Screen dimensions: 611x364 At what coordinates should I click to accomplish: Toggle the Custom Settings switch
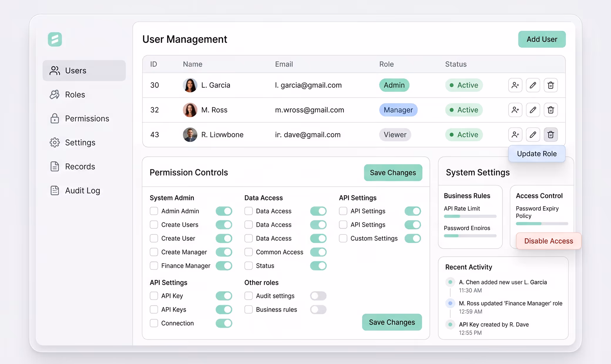(413, 238)
